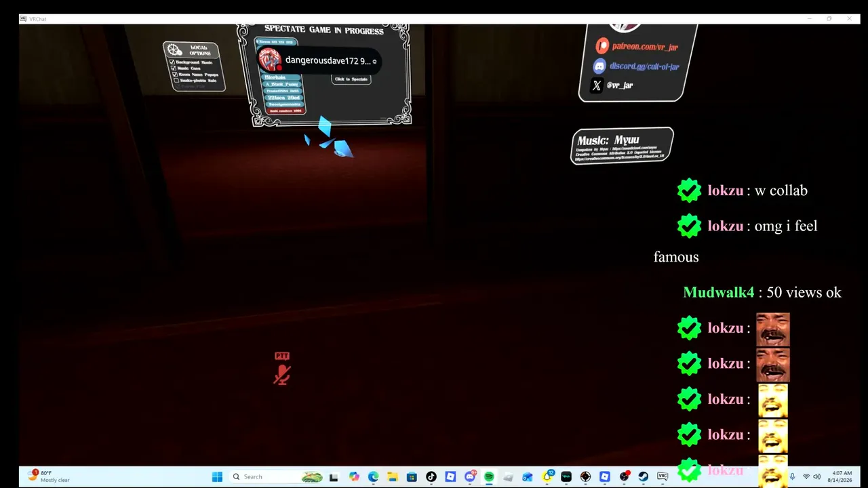Open Discord from the taskbar

[x=470, y=476]
